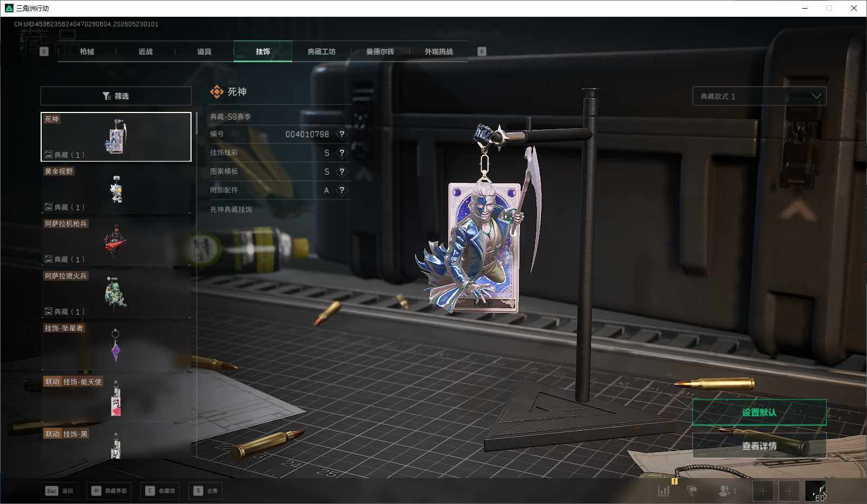Click the second empty plus slot

(789, 491)
